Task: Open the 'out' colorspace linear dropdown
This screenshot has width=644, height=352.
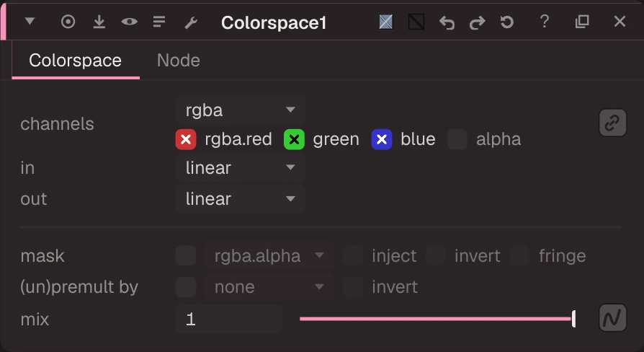Action: click(x=241, y=198)
